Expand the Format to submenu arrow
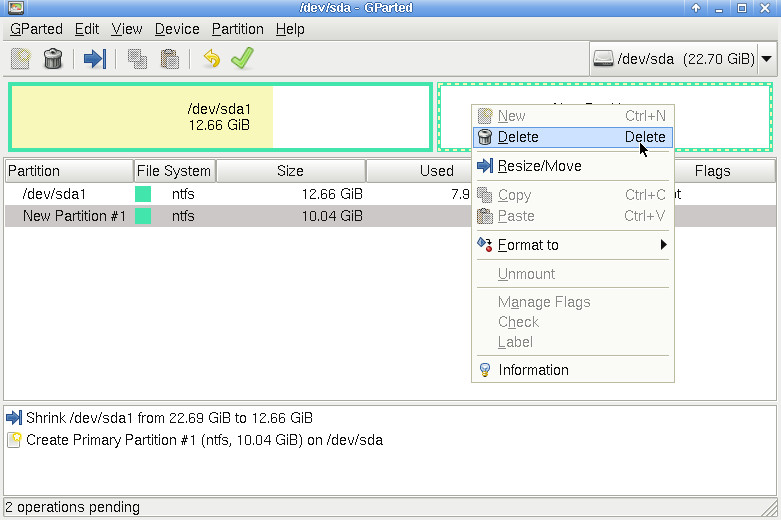This screenshot has height=520, width=781. [663, 245]
